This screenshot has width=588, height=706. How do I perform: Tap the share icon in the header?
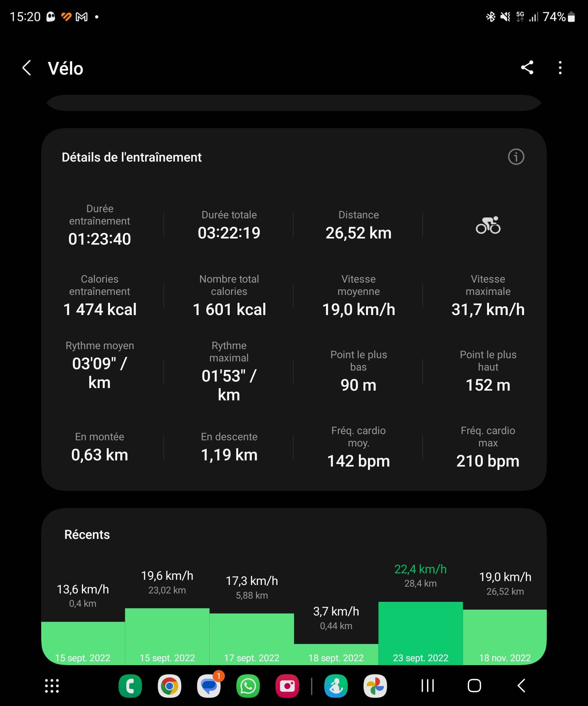point(527,67)
